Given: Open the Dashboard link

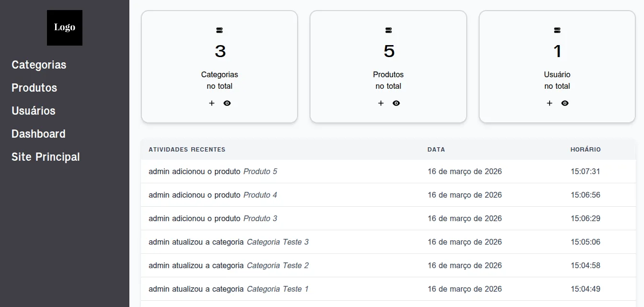Looking at the screenshot, I should [x=38, y=133].
